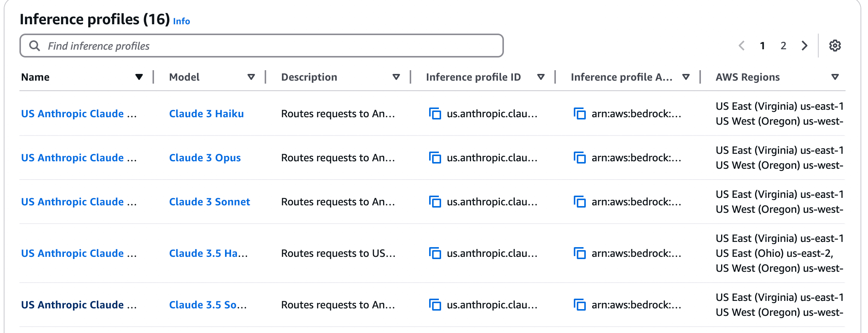Sort by the AWS Regions column
868x333 pixels.
pos(835,77)
